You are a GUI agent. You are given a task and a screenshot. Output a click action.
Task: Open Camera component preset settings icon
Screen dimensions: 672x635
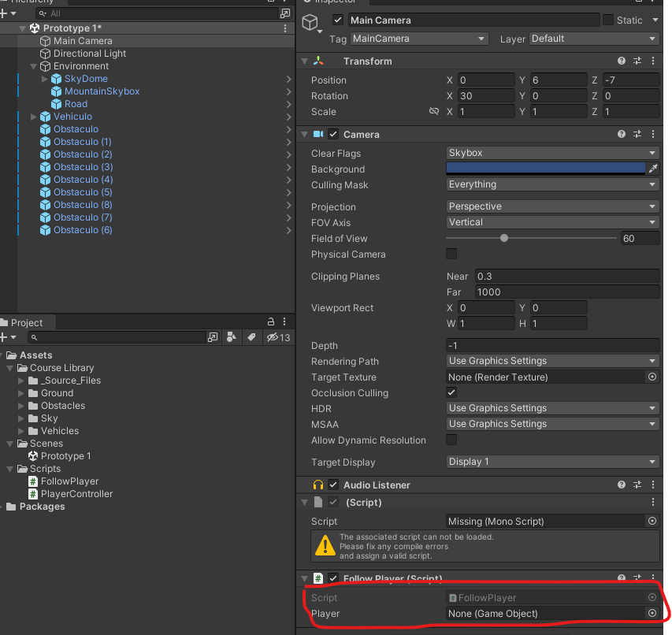coord(637,135)
